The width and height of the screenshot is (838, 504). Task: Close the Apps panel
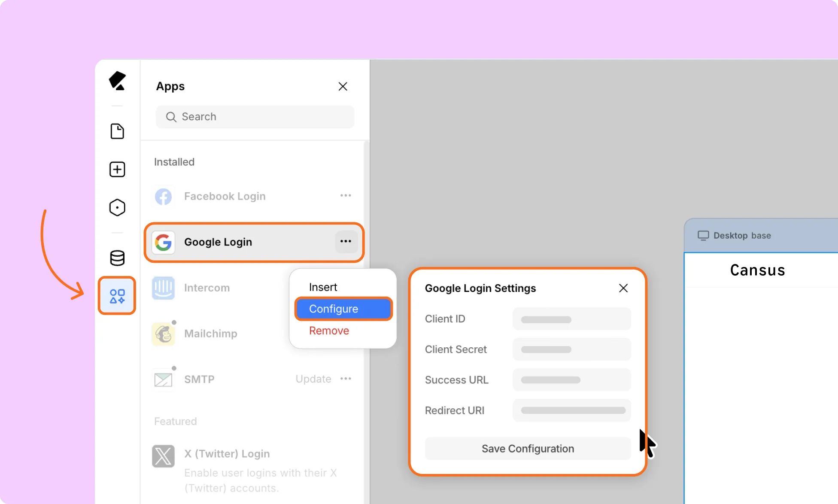click(343, 86)
